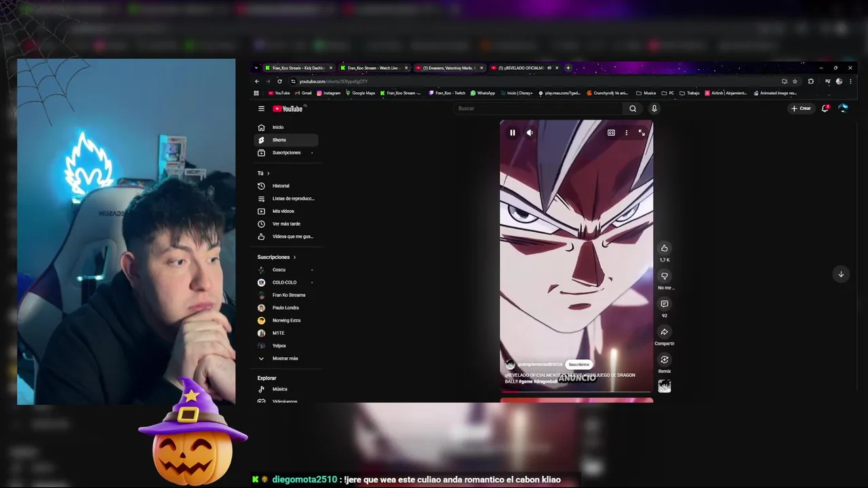Click the Buscar search field
The image size is (868, 488).
(539, 108)
